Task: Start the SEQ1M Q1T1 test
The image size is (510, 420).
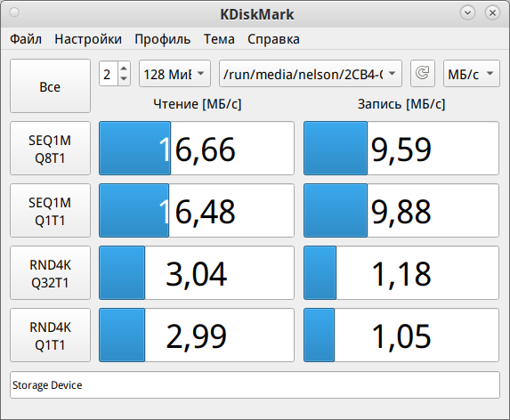Action: click(50, 211)
